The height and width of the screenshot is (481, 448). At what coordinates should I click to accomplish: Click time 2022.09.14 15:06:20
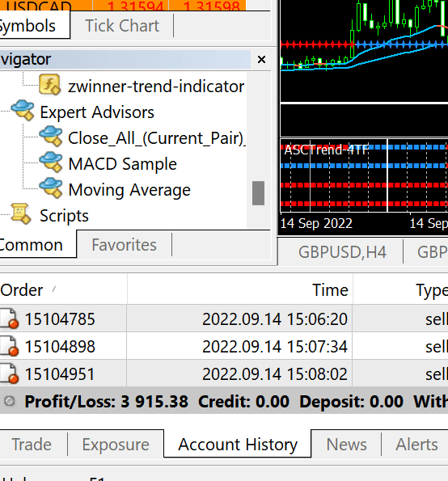pos(275,319)
